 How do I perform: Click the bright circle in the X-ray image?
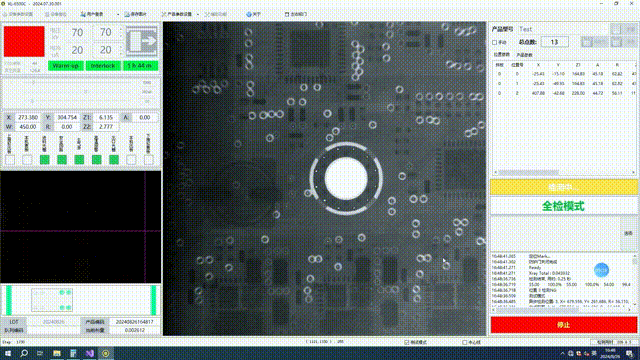coord(346,178)
